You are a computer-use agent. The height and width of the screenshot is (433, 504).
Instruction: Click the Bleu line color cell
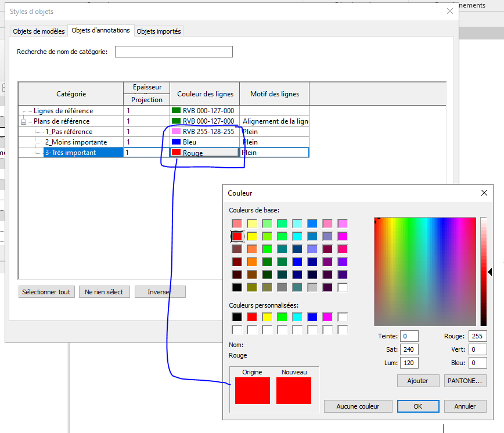pos(204,142)
